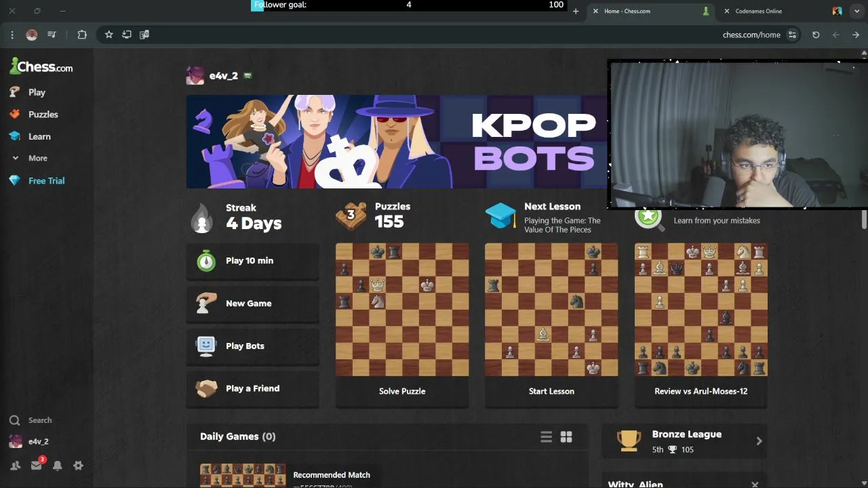This screenshot has width=868, height=488.
Task: Open the friends icon in sidebar footer
Action: pyautogui.click(x=15, y=466)
